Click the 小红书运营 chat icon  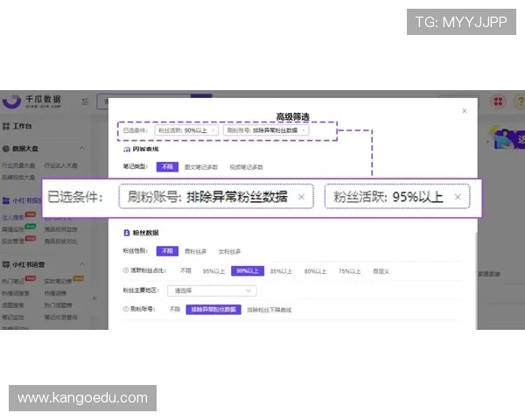[6, 264]
